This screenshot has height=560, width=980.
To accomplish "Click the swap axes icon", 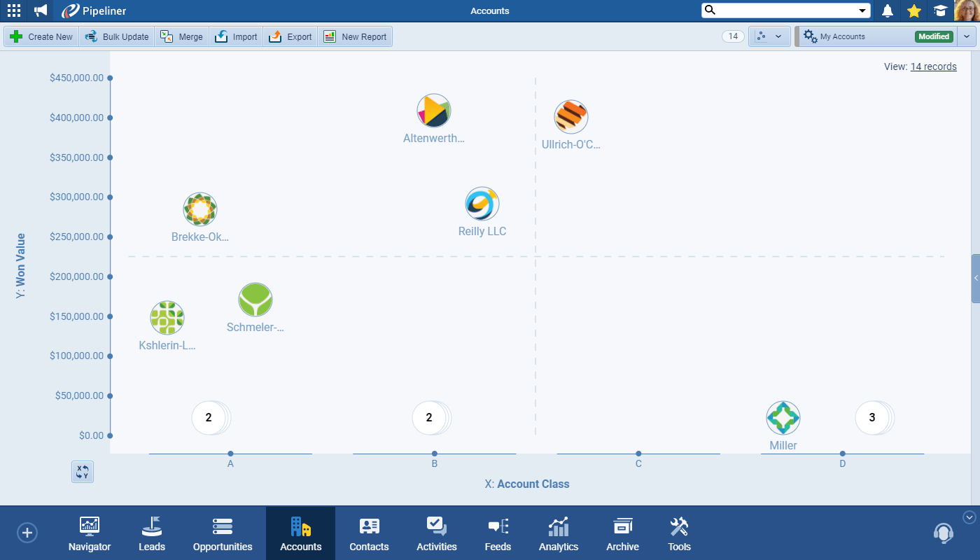I will pos(83,472).
